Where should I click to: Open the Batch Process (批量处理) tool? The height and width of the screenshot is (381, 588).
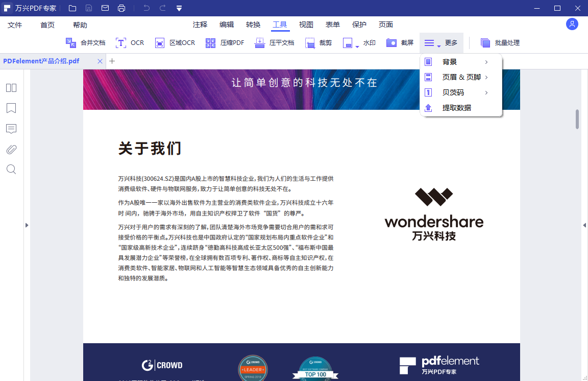click(485, 43)
